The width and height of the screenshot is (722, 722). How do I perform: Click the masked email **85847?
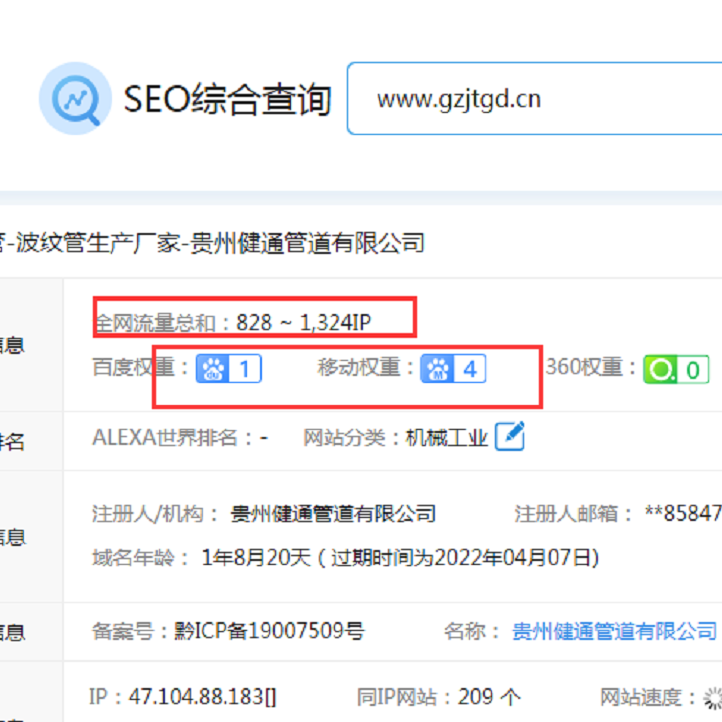pos(683,513)
